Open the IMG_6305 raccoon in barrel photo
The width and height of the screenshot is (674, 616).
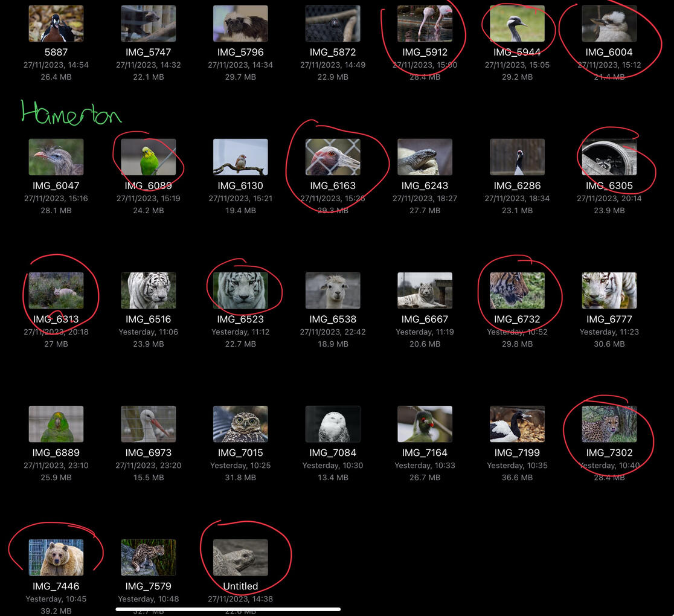609,157
